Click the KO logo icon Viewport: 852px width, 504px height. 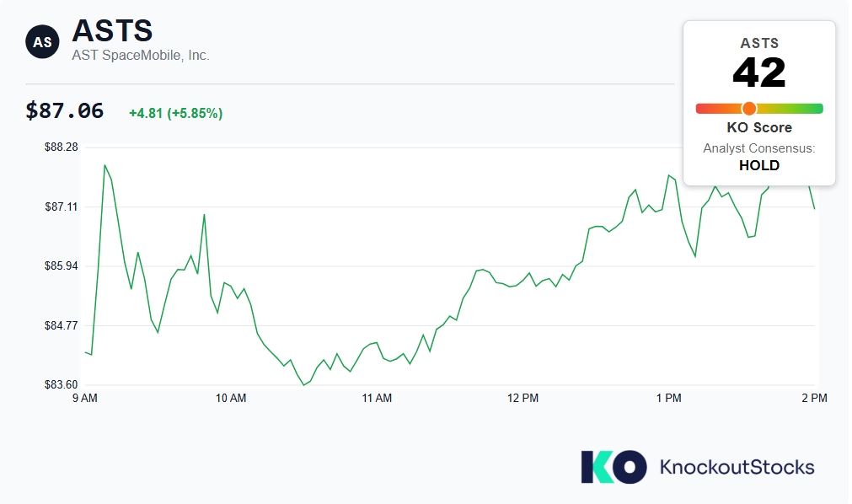point(614,466)
